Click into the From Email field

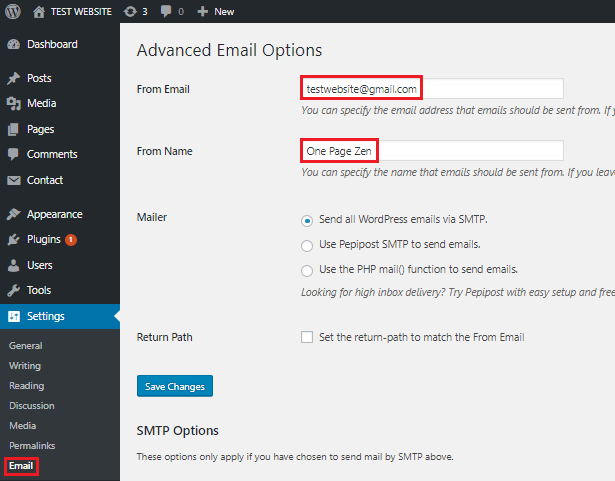pyautogui.click(x=432, y=89)
